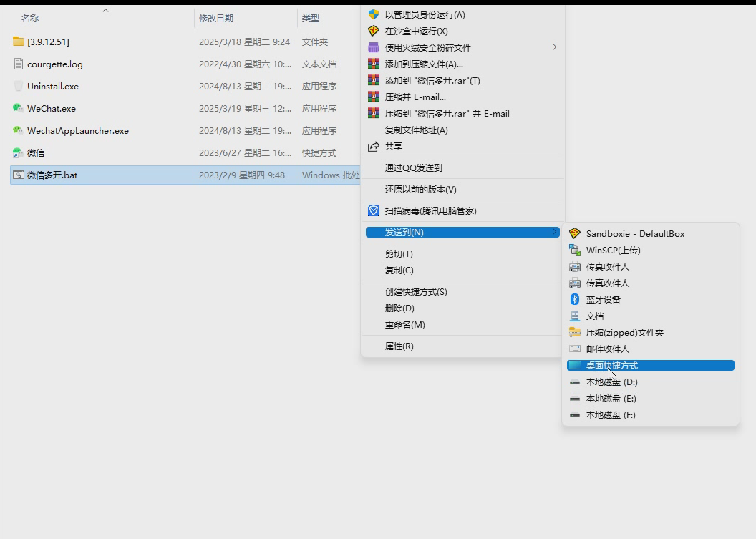Expand the 使用火绒安全粉碎文件 submenu arrow
The width and height of the screenshot is (756, 539).
tap(554, 47)
